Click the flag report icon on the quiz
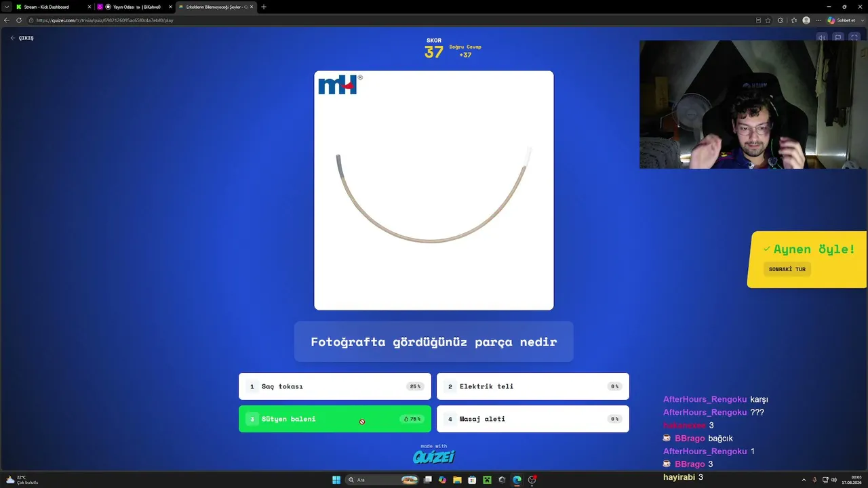The width and height of the screenshot is (868, 488). click(838, 38)
